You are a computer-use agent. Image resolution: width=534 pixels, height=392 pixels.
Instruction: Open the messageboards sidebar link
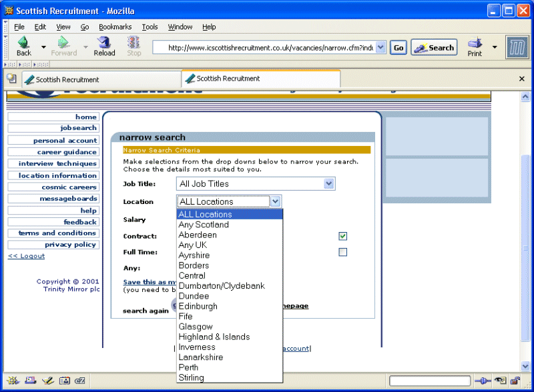53,199
